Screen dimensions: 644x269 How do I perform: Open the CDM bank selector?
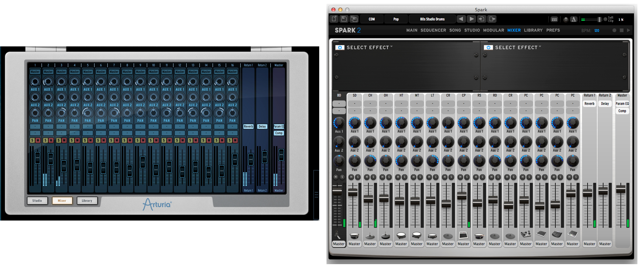(x=372, y=19)
